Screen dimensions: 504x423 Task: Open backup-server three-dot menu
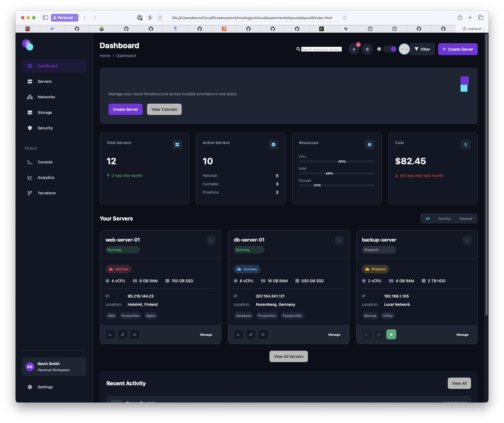click(x=467, y=241)
